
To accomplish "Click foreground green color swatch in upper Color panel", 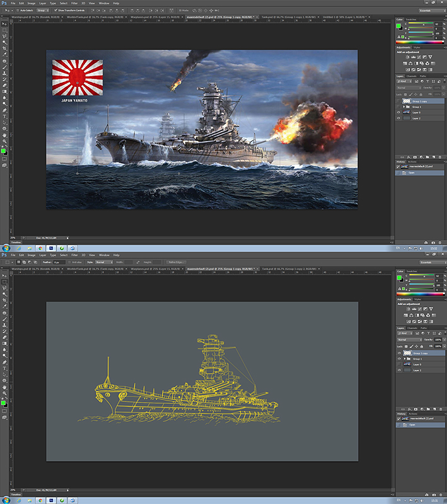I will click(x=398, y=26).
